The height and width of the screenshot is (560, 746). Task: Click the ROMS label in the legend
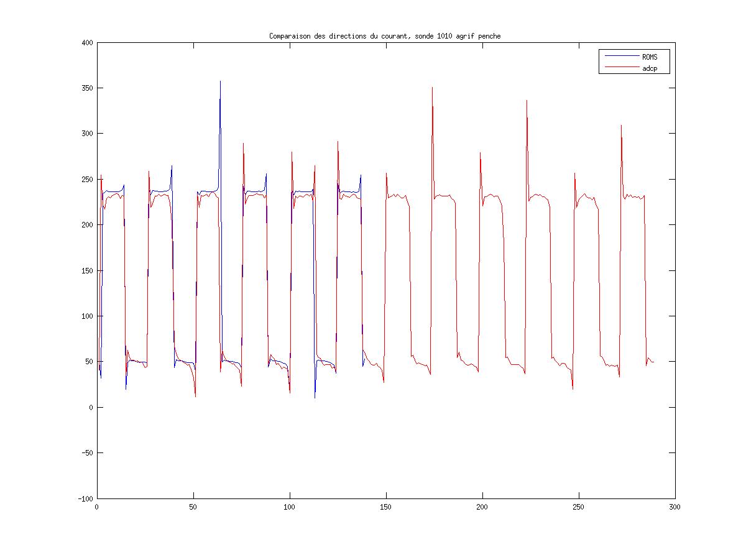(650, 57)
